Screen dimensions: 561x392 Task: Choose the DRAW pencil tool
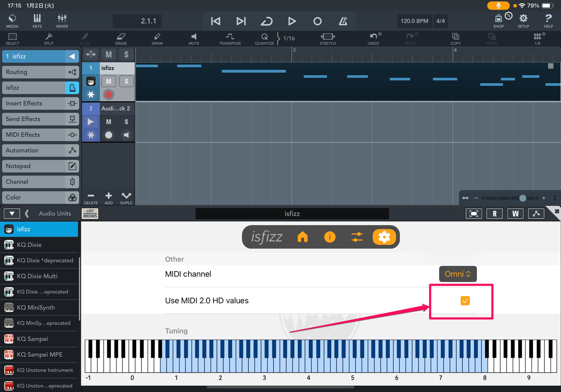(x=157, y=39)
